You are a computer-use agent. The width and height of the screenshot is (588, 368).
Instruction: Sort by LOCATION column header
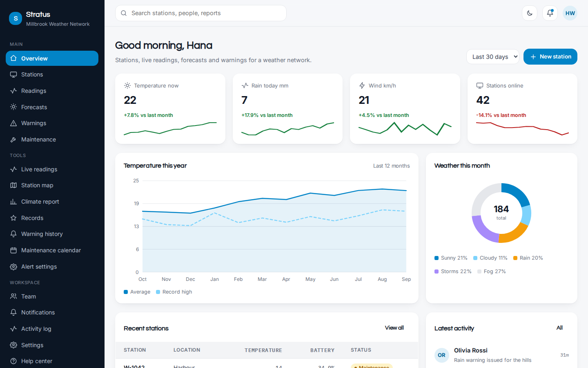(x=187, y=350)
